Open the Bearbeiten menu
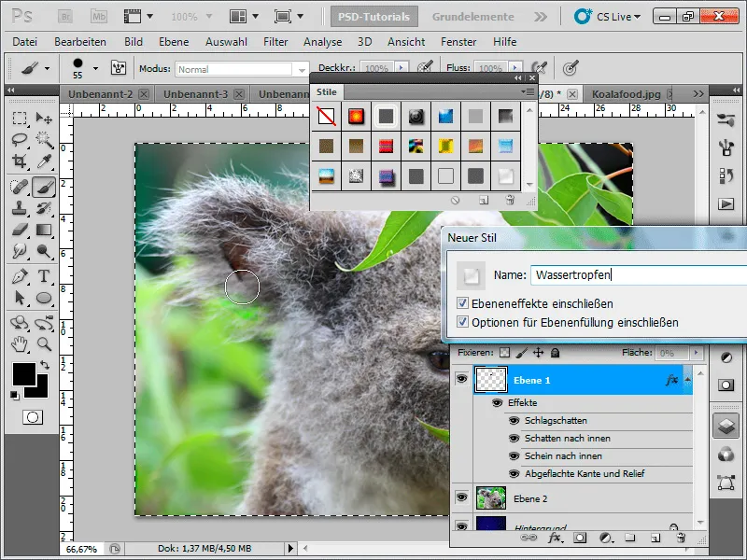The image size is (747, 560). (x=80, y=42)
